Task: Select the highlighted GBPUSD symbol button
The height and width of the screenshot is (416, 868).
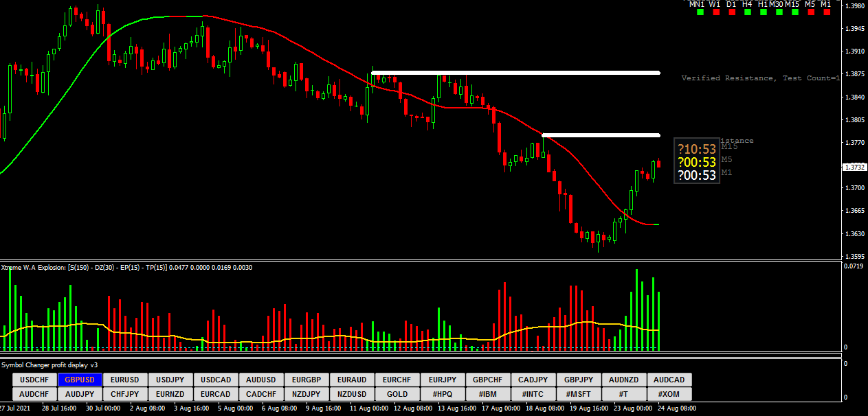Action: tap(80, 380)
